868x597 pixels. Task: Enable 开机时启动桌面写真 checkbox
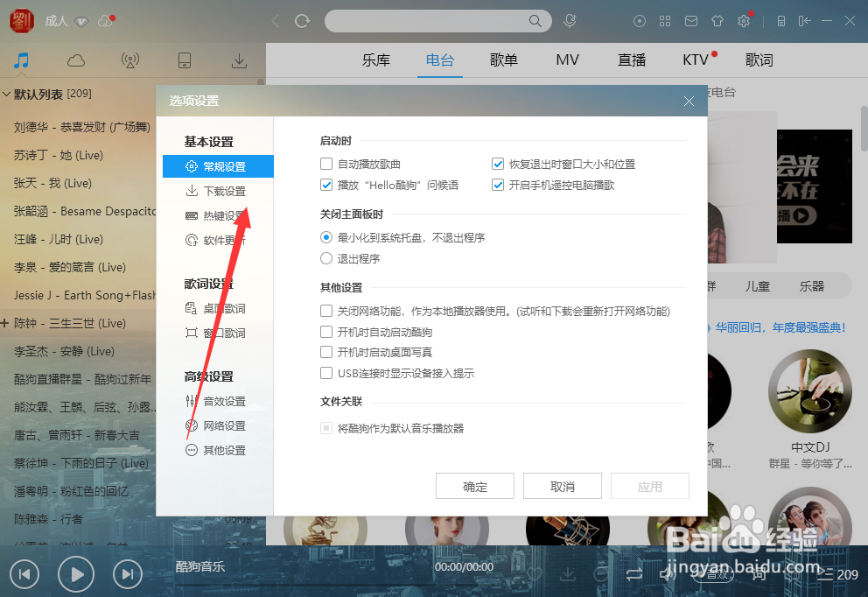[326, 352]
